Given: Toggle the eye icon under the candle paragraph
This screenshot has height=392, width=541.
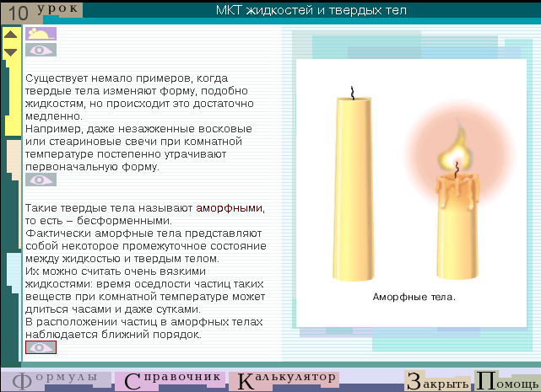Looking at the screenshot, I should 41,180.
